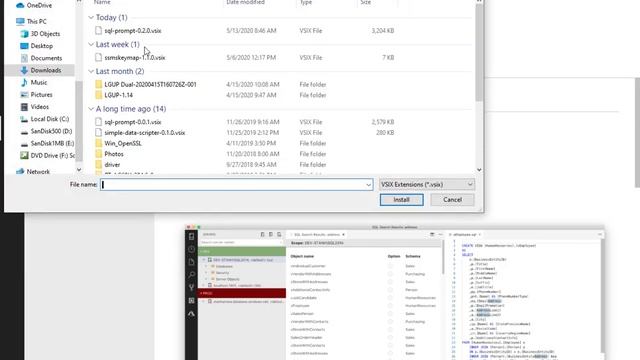Click the 3D Objects cube icon
Image resolution: width=640 pixels, height=360 pixels.
pyautogui.click(x=24, y=33)
